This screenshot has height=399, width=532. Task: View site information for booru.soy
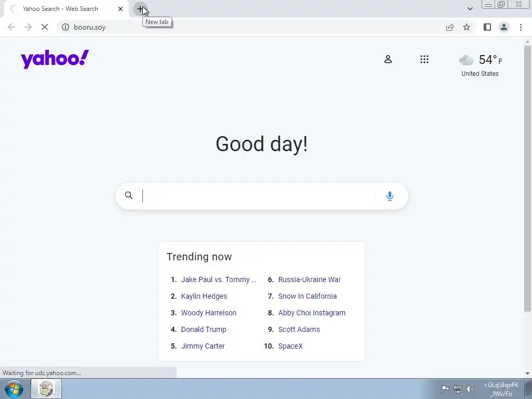coord(65,27)
